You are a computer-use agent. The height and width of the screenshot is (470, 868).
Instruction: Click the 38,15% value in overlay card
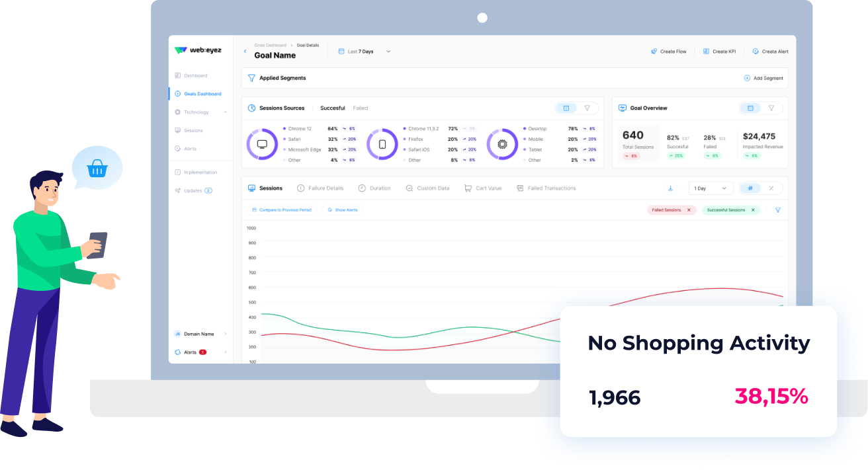(771, 397)
